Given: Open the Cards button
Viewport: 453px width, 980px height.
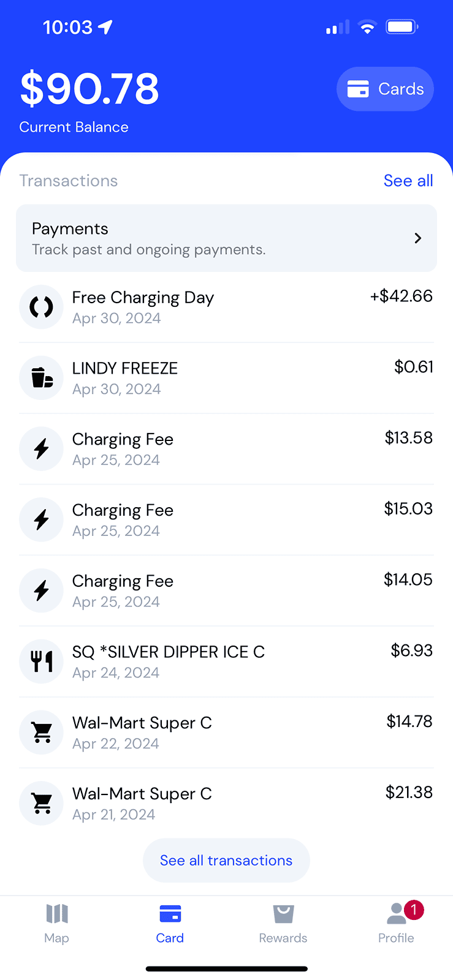Looking at the screenshot, I should tap(385, 89).
